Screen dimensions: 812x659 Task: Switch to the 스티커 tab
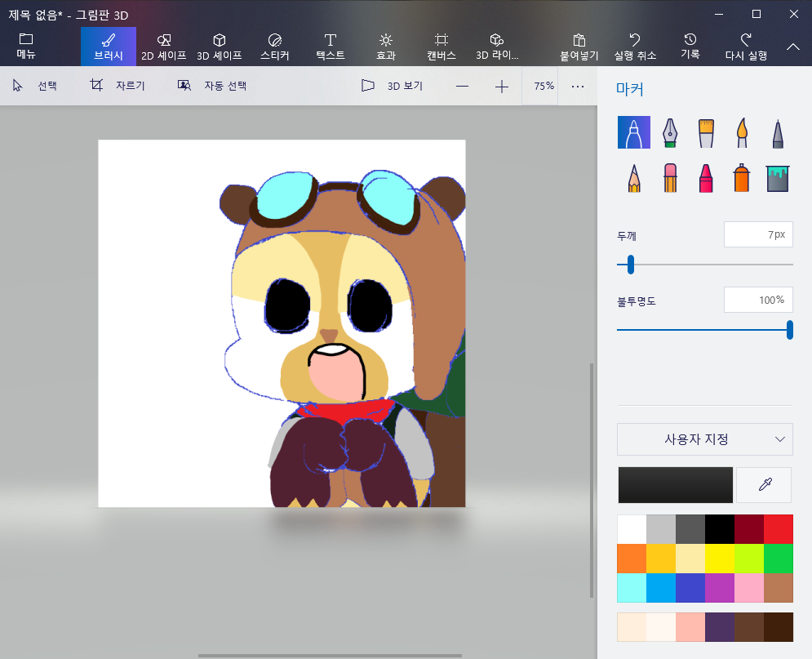tap(274, 47)
